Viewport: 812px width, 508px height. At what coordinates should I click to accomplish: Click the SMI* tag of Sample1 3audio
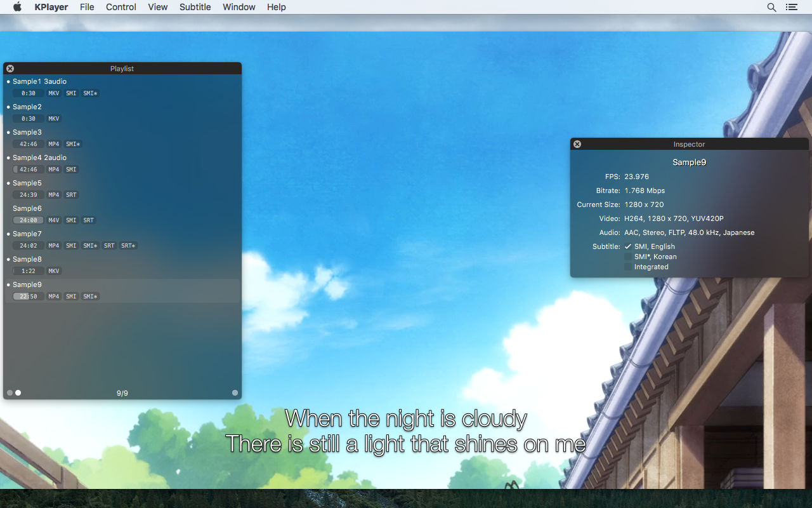click(x=91, y=93)
